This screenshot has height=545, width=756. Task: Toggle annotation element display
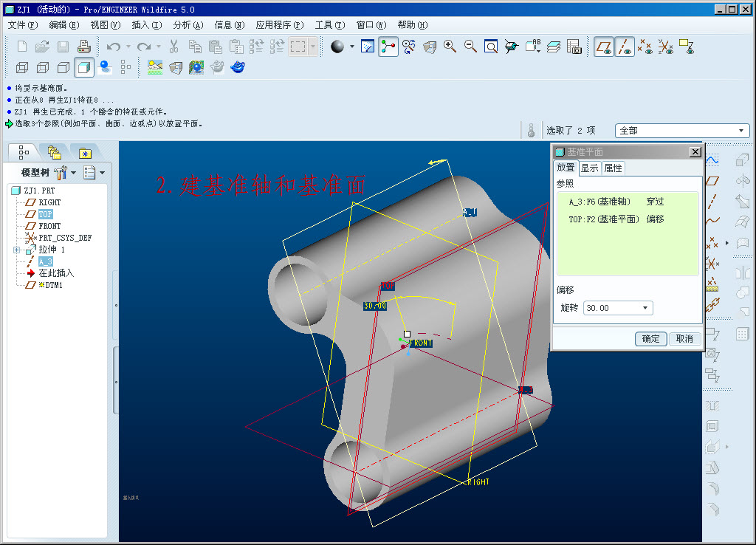click(687, 47)
